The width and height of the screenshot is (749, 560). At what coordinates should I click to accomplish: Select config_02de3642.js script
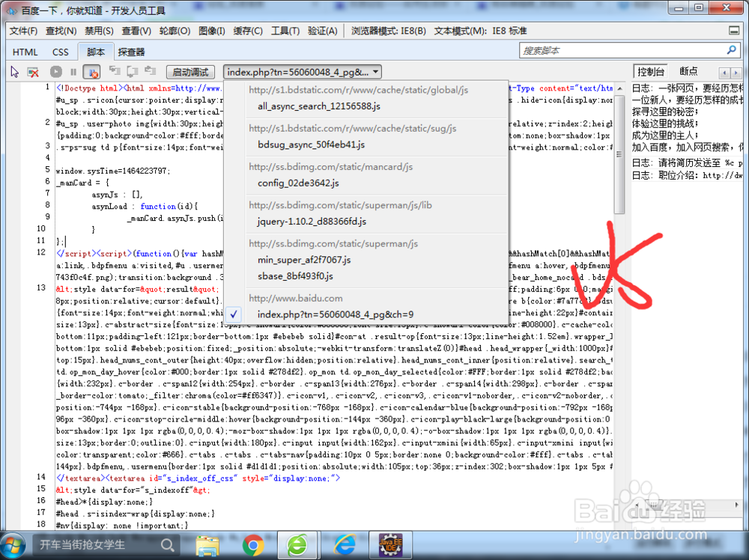pos(298,183)
